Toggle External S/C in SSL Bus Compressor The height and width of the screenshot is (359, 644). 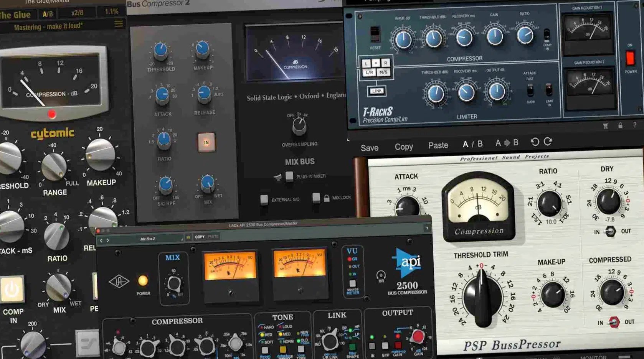tap(264, 200)
